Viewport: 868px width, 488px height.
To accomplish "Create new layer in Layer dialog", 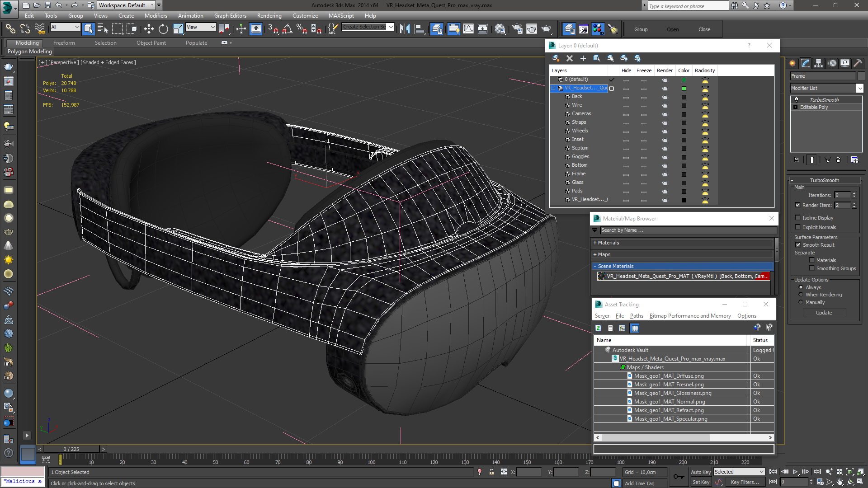I will click(556, 58).
